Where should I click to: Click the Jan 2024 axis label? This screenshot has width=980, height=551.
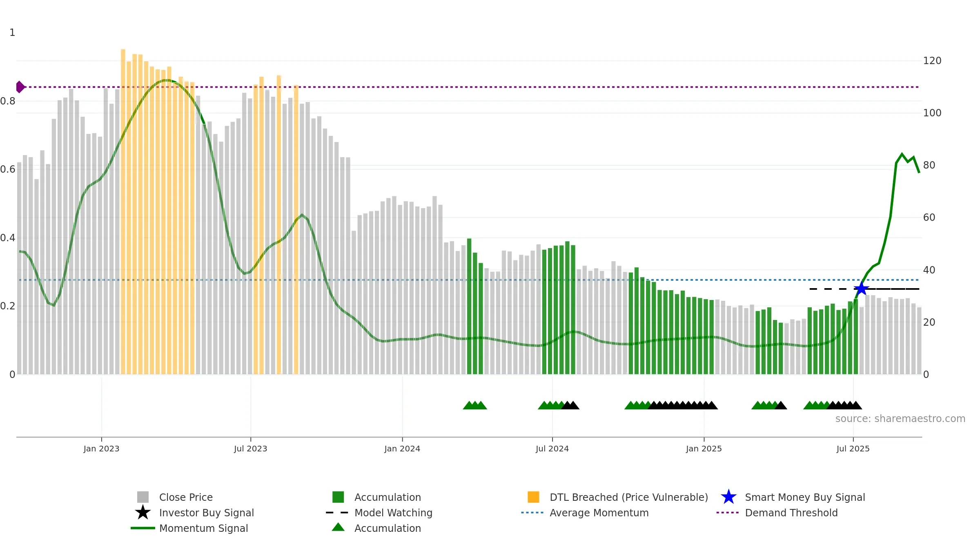402,449
